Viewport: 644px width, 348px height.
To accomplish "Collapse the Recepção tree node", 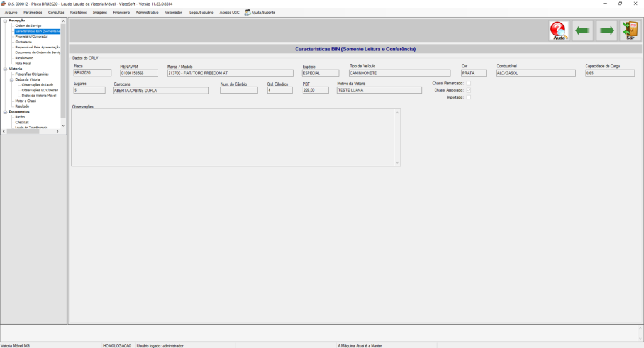I will pos(4,20).
